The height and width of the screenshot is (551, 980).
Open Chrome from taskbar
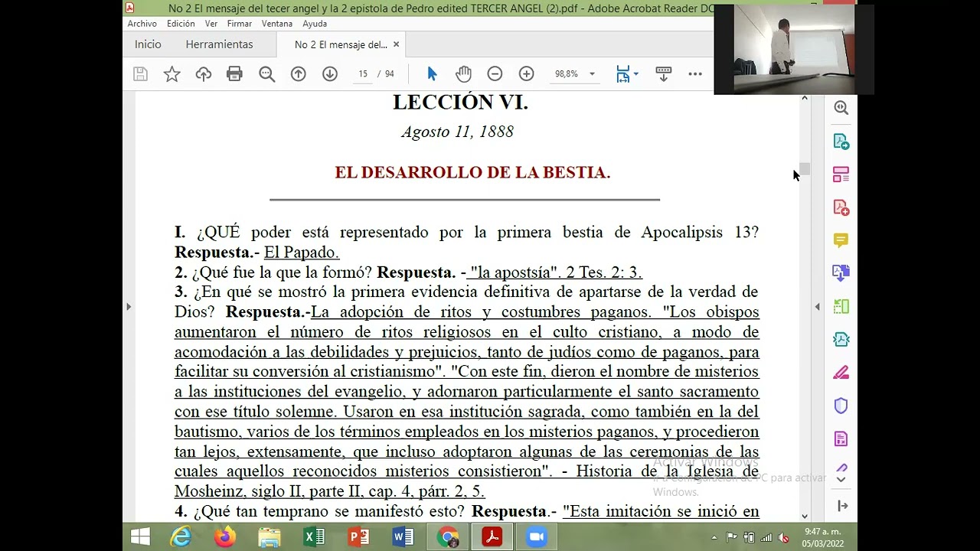(448, 537)
